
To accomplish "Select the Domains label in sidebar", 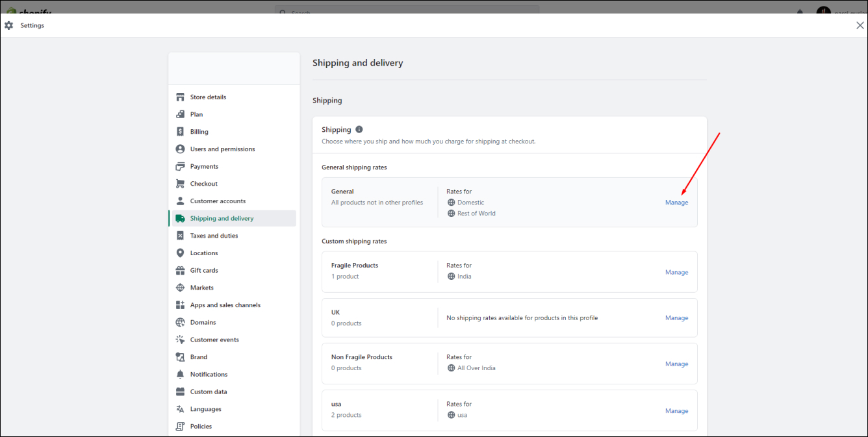I will [203, 323].
